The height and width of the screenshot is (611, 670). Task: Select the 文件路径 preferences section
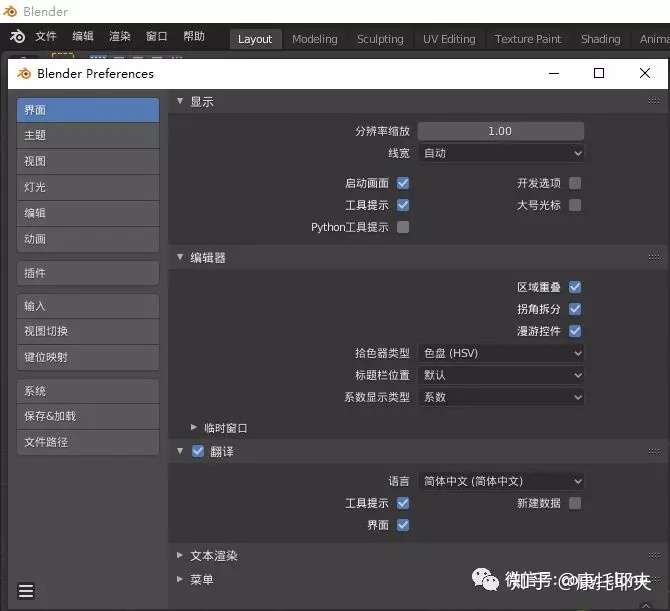tap(88, 443)
